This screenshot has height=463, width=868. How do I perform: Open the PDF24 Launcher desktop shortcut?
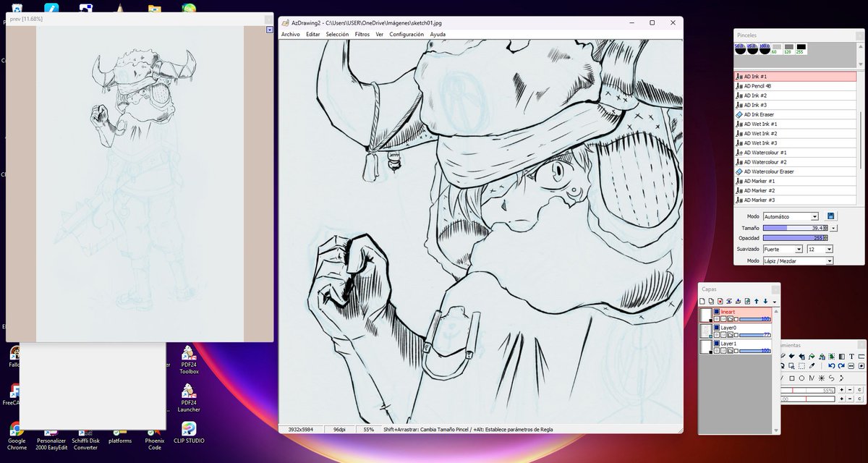189,397
